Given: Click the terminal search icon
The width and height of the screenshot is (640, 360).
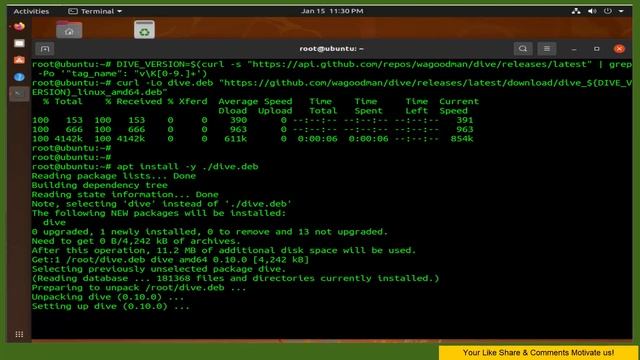Looking at the screenshot, I should [523, 49].
